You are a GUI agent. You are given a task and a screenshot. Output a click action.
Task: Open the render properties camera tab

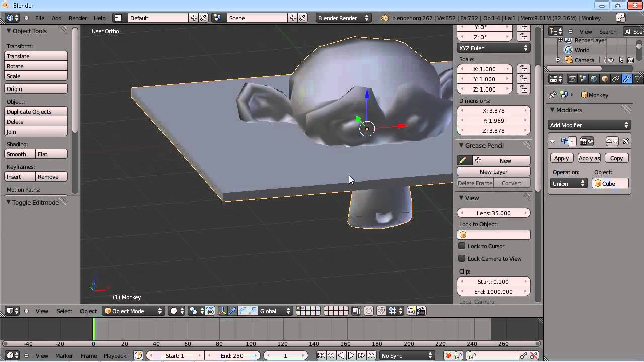point(572,79)
